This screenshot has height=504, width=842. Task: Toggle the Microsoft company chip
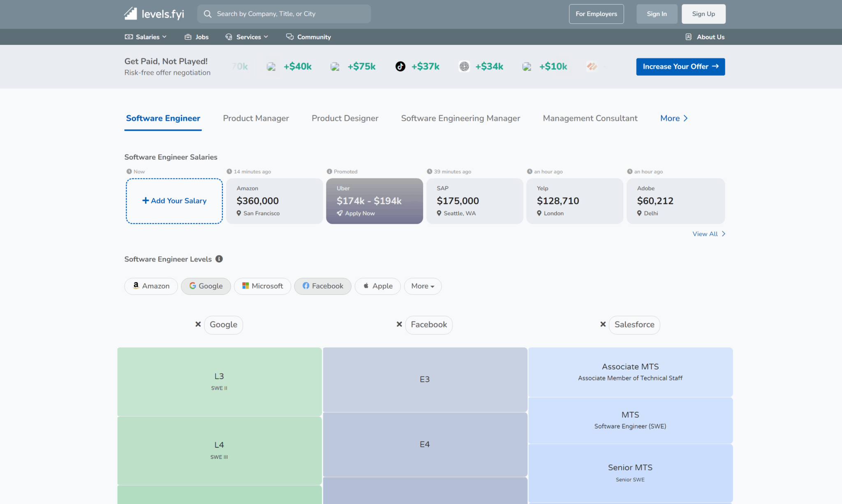tap(263, 286)
